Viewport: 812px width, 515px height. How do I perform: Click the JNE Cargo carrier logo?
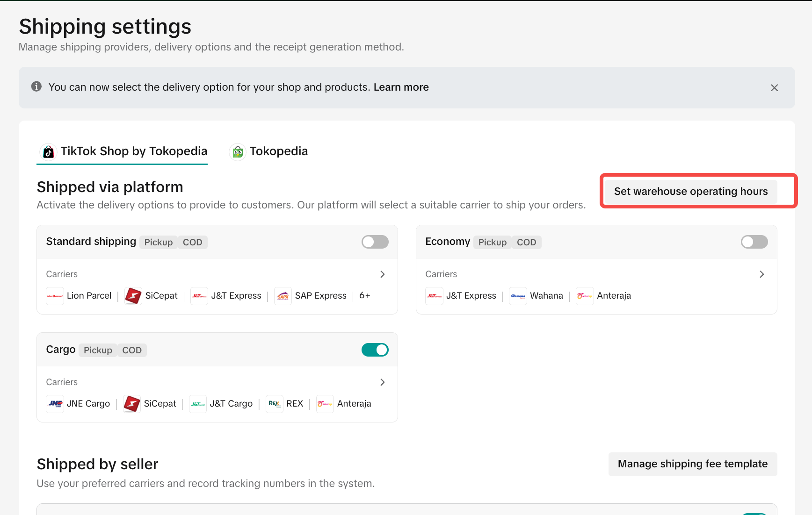pyautogui.click(x=55, y=404)
